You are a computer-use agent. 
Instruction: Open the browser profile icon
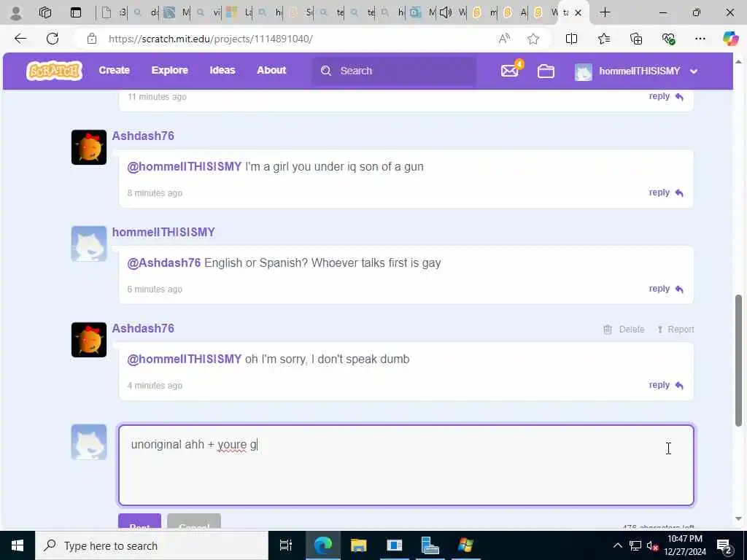click(x=16, y=13)
